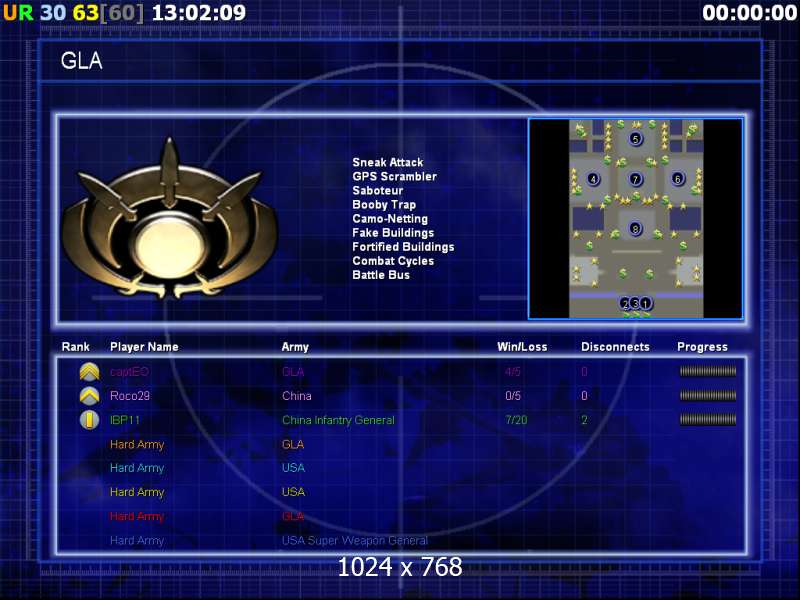This screenshot has height=600, width=800.
Task: Click the Battle Bus ability text
Action: pos(381,275)
